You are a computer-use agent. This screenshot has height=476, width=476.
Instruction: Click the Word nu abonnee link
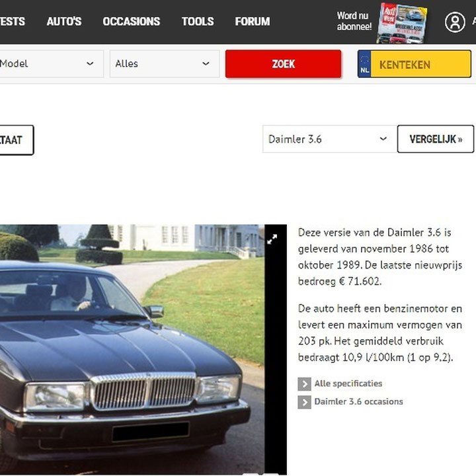(354, 21)
